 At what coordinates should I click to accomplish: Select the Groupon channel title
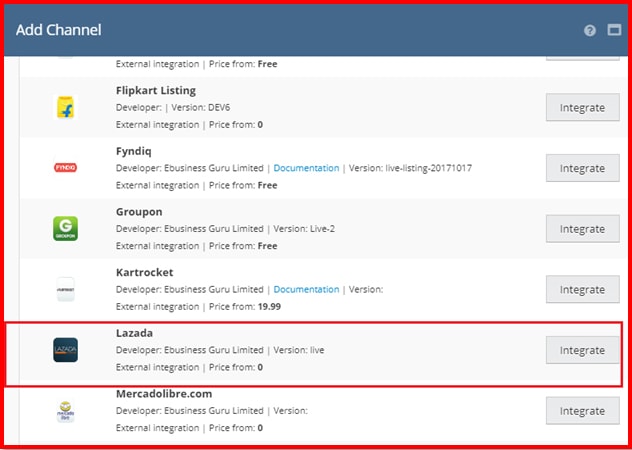[x=139, y=212]
